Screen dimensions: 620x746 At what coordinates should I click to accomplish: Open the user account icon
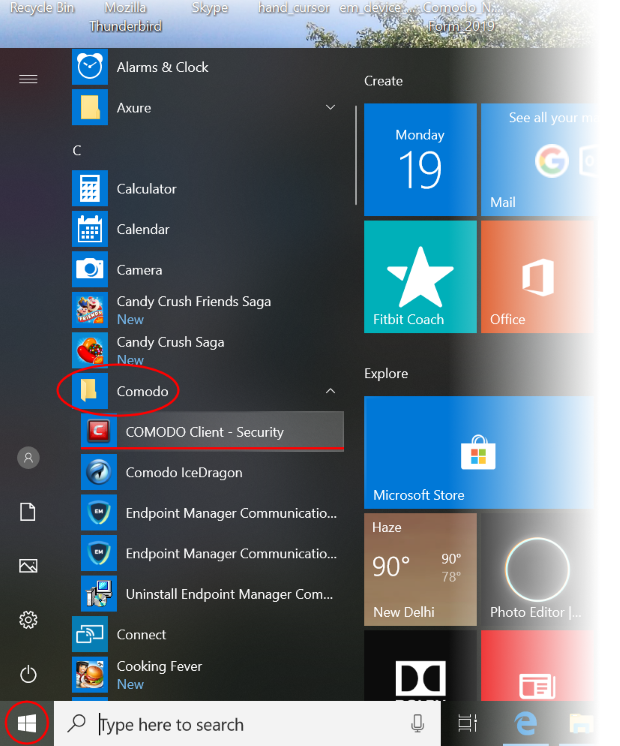28,458
